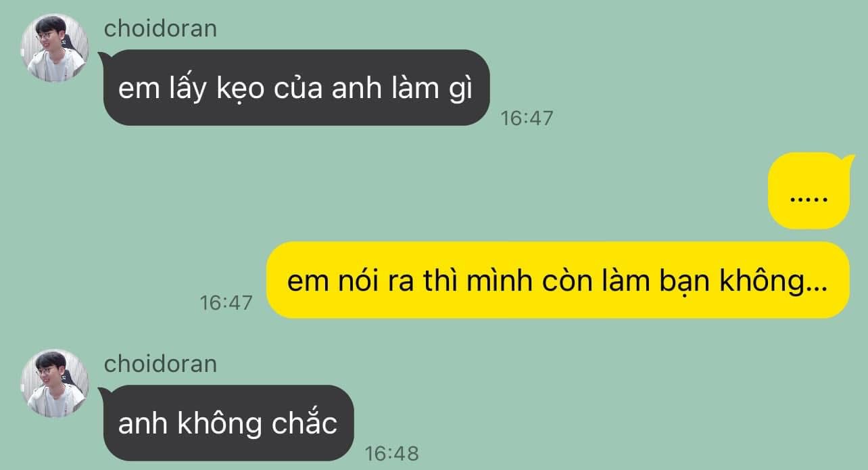This screenshot has width=868, height=470.
Task: Click the 16:47 timestamp left of the yellow bubble
Action: click(226, 302)
